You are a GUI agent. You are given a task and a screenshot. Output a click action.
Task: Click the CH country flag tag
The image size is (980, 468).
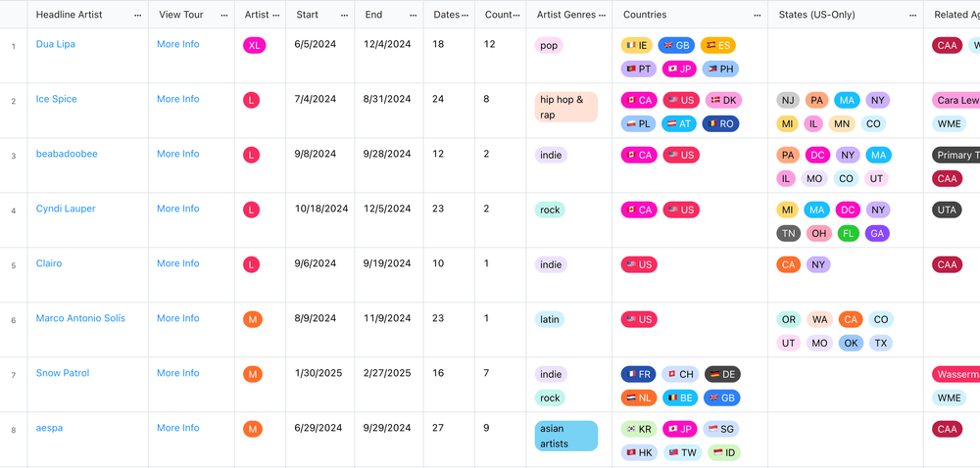coord(680,375)
